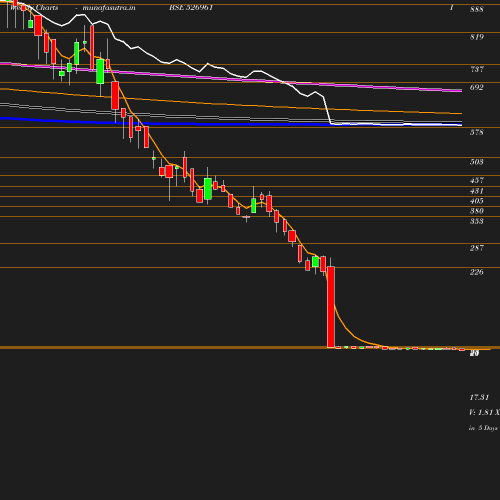Select the 503 price level label
The width and height of the screenshot is (500, 500).
point(477,162)
